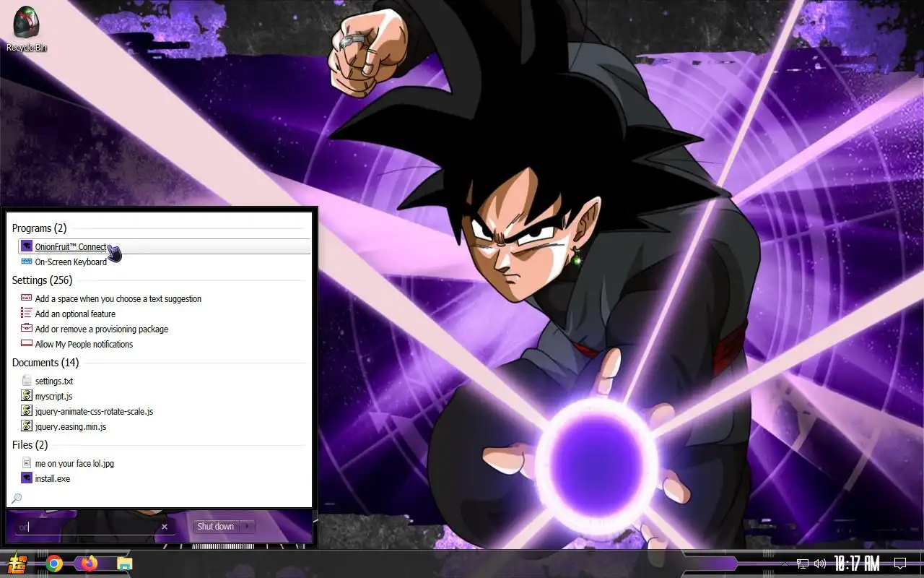
Task: Open 'Add an optional feature' setting
Action: (x=75, y=314)
